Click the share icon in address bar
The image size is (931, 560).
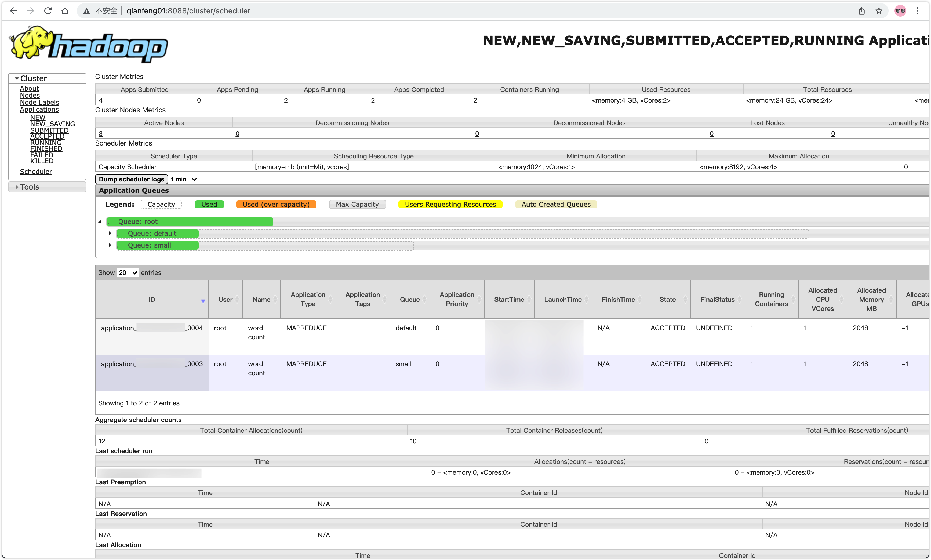click(x=861, y=10)
